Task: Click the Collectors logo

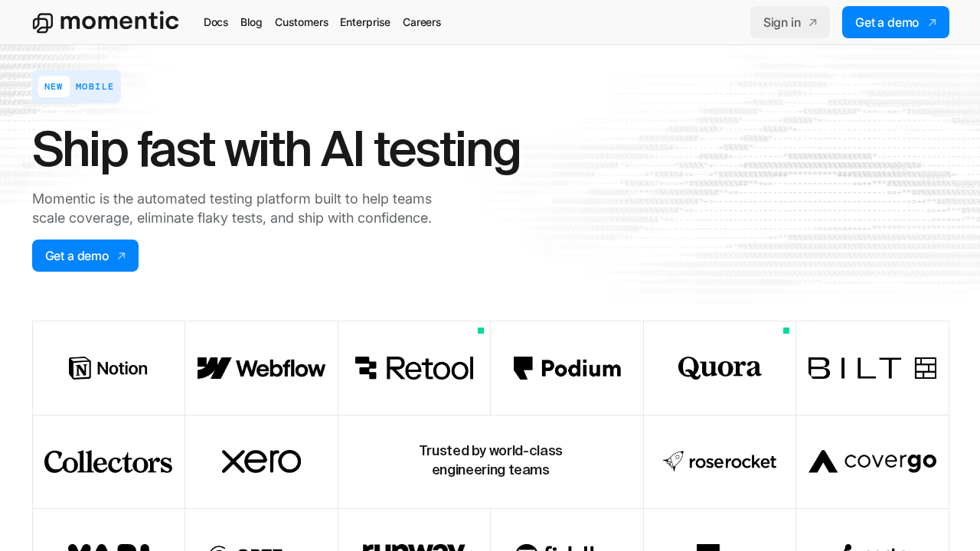Action: coord(108,461)
